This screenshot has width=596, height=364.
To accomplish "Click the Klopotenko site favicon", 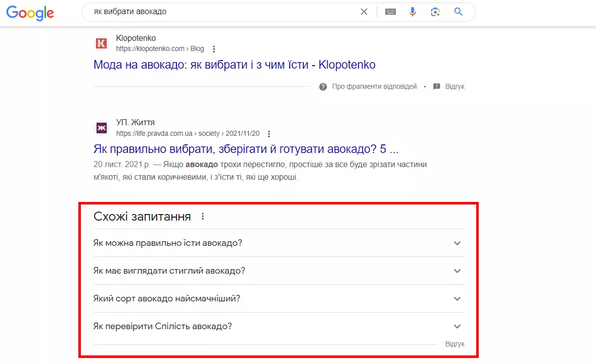I will 101,43.
